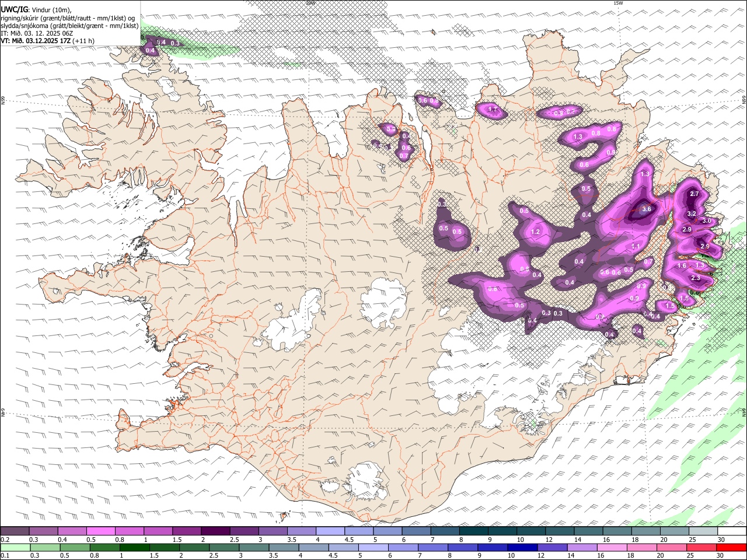The width and height of the screenshot is (747, 560).
Task: Click the 2.3 value near the southeast coast
Action: [696, 278]
